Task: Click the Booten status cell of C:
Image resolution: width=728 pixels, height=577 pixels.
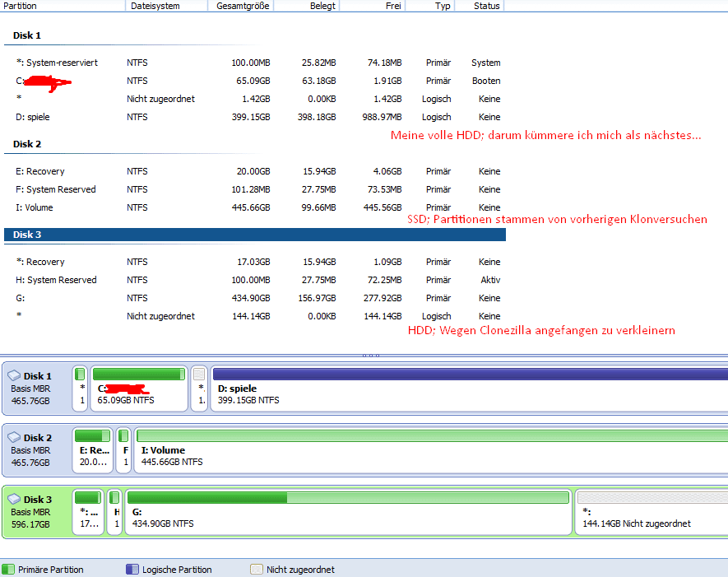Action: pos(486,81)
